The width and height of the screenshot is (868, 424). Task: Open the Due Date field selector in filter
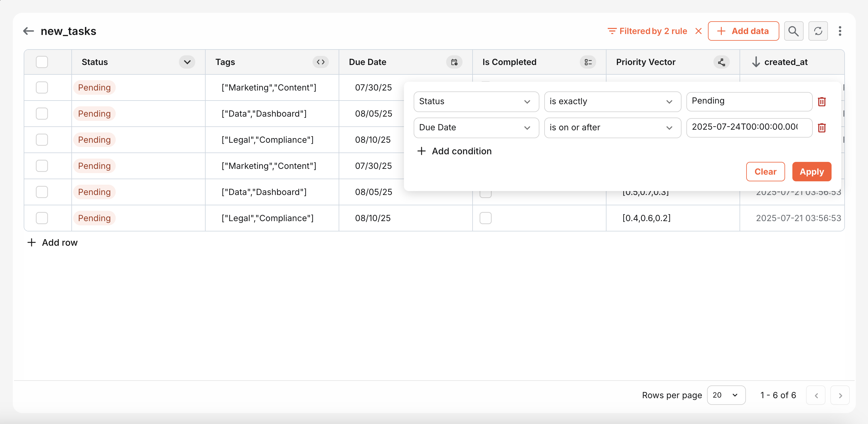(476, 128)
